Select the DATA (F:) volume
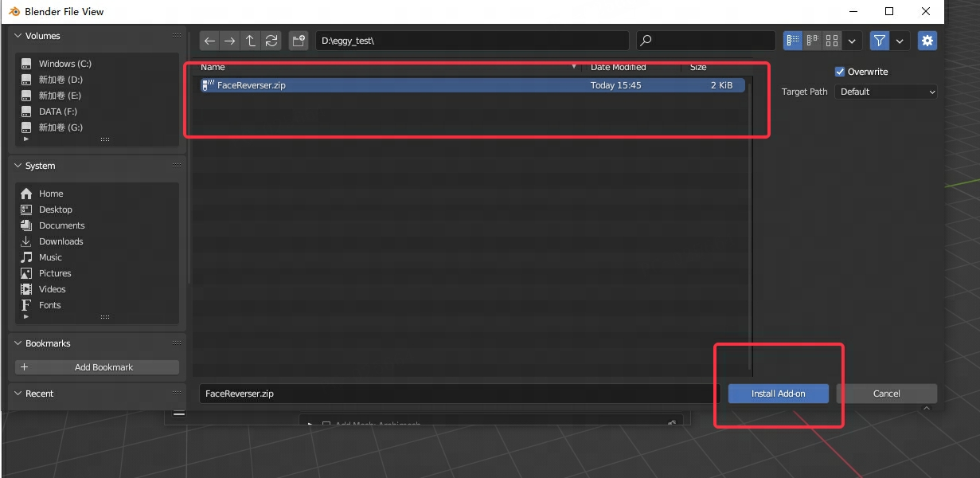Viewport: 980px width, 478px height. tap(57, 112)
